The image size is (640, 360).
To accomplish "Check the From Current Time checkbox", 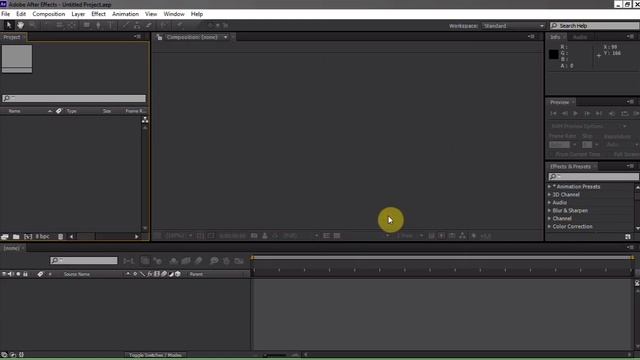I will point(551,154).
